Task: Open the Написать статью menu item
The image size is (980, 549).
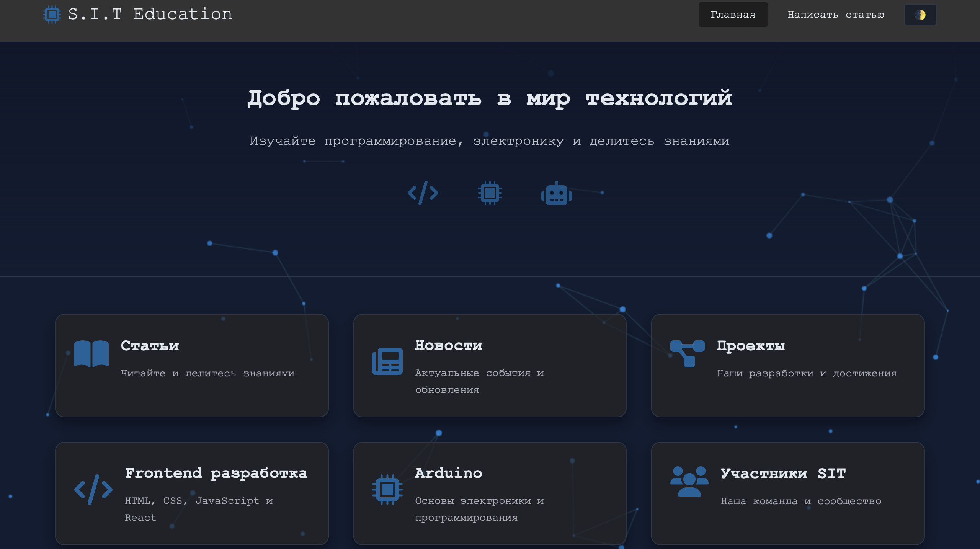Action: coord(836,15)
